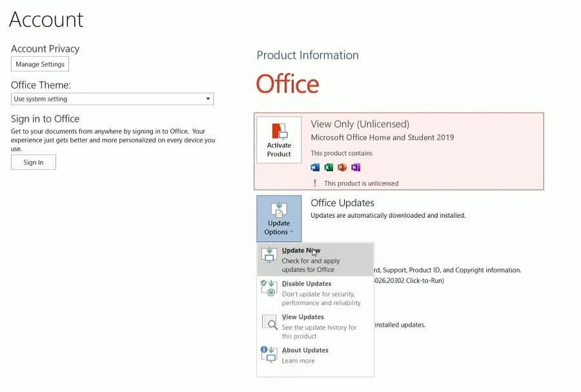Screen dimensions: 581x392
Task: Click the 'Sign in to Office' heading
Action: (x=45, y=119)
